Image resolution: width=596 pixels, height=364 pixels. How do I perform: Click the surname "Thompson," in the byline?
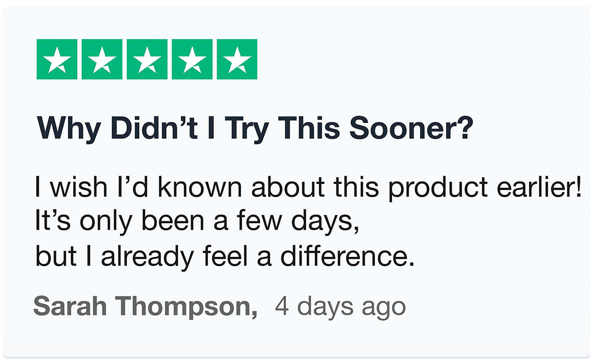pyautogui.click(x=186, y=307)
